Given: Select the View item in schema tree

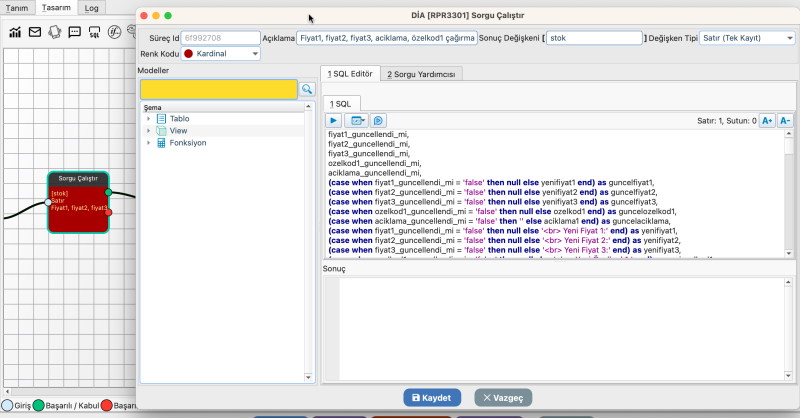Looking at the screenshot, I should pyautogui.click(x=178, y=131).
